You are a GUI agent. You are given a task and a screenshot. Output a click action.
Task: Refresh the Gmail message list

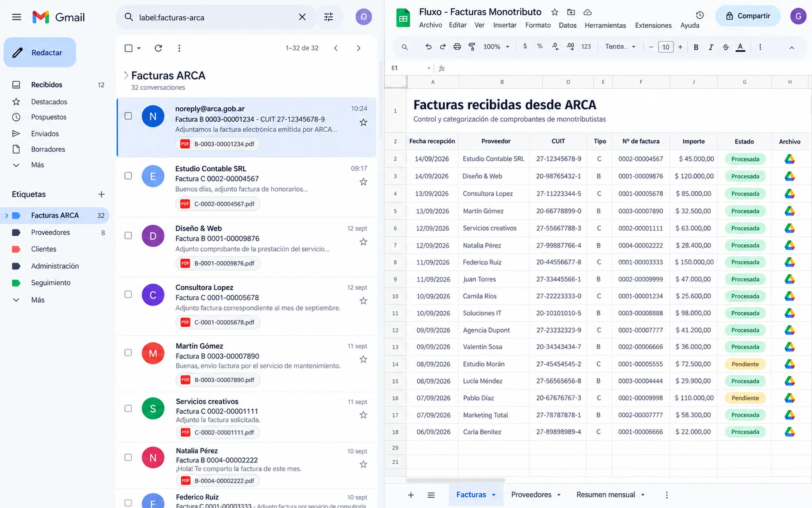pos(158,48)
